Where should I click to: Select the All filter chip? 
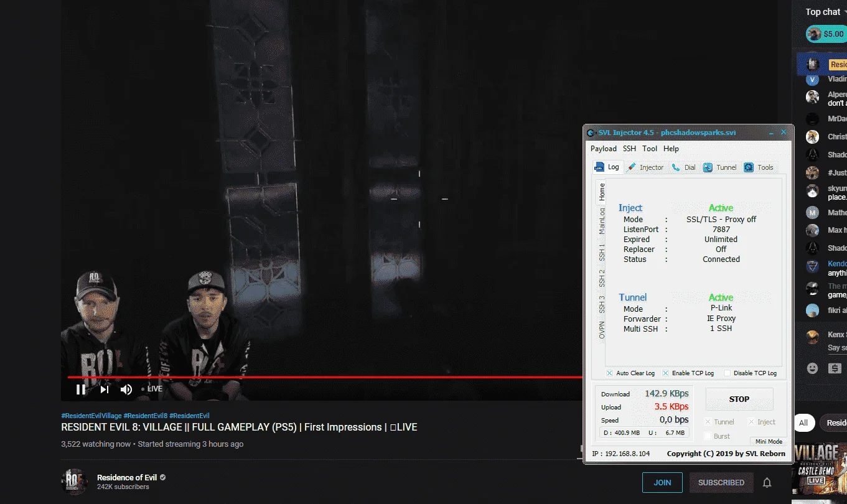point(803,423)
